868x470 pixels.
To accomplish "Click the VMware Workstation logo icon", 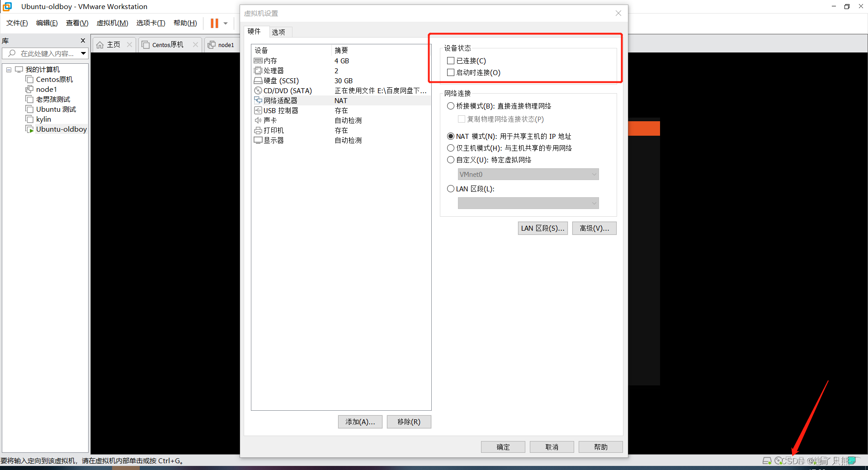I will point(7,6).
